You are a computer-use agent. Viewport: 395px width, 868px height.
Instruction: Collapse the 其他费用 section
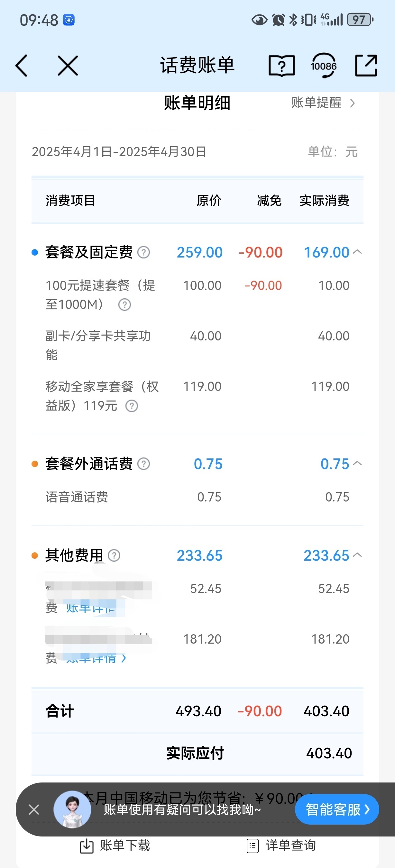(x=357, y=555)
